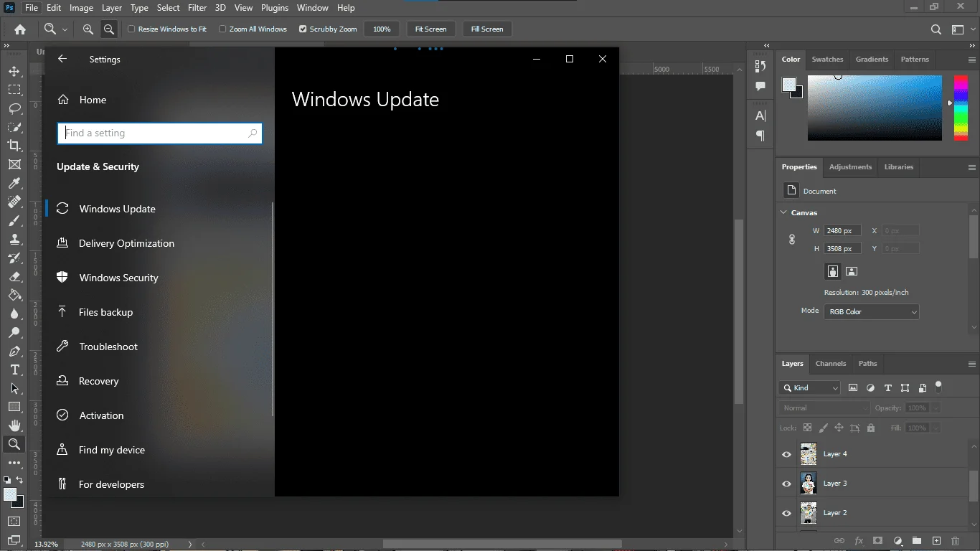Click the zoom in magnifier in options bar
The width and height of the screenshot is (980, 551).
(x=88, y=29)
